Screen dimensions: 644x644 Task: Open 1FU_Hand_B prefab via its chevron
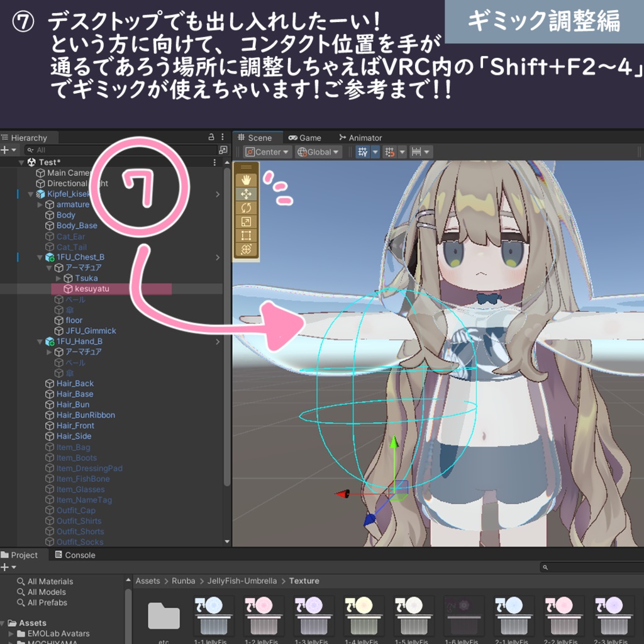coord(218,341)
